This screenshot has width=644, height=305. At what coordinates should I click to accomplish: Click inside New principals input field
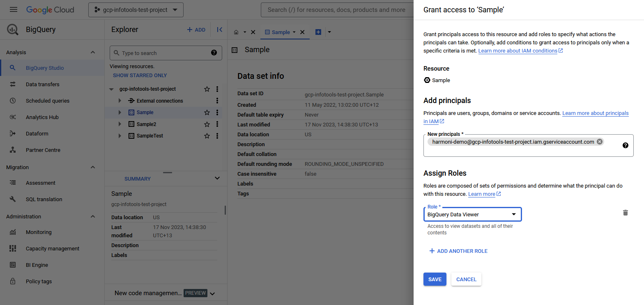coord(529,145)
